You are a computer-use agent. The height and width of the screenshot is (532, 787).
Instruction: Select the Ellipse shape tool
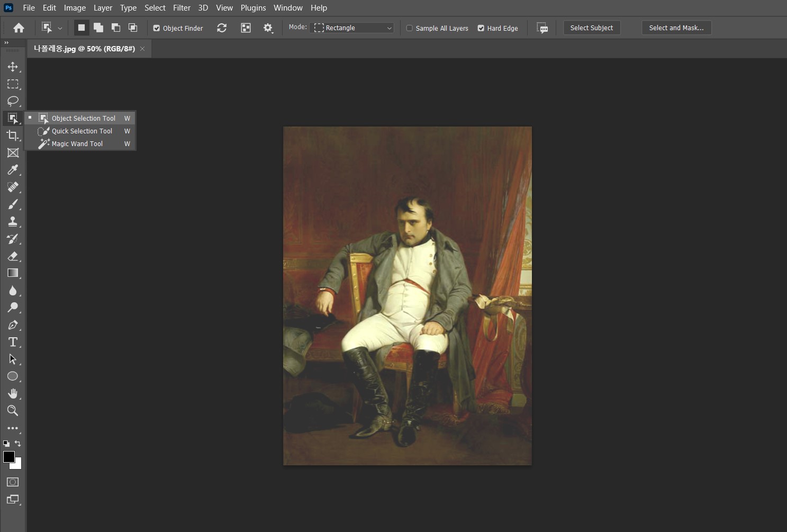[13, 376]
